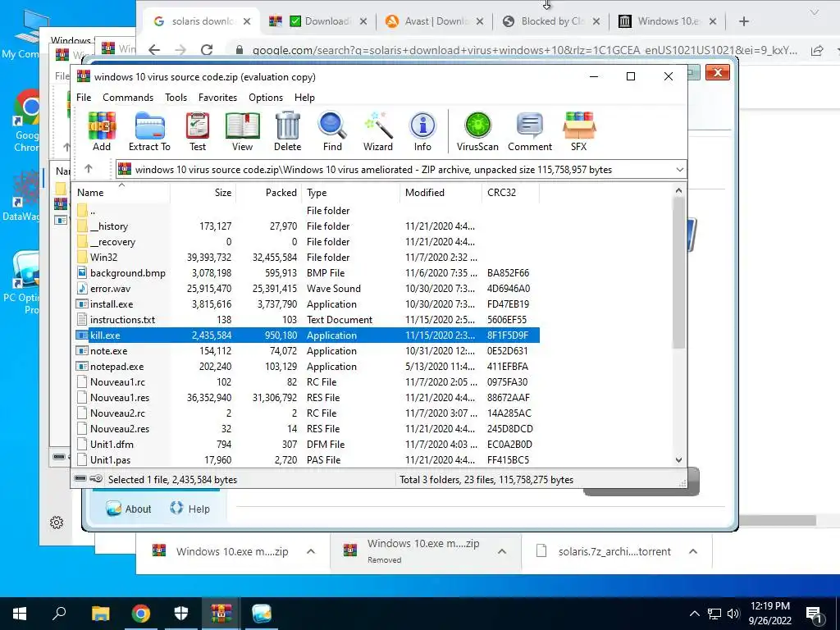Viewport: 840px width, 630px height.
Task: Select install.exe in the archive list
Action: tap(308, 304)
